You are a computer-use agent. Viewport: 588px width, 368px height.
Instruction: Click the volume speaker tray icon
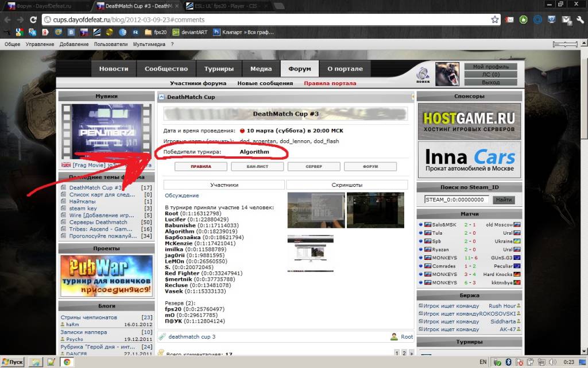552,362
